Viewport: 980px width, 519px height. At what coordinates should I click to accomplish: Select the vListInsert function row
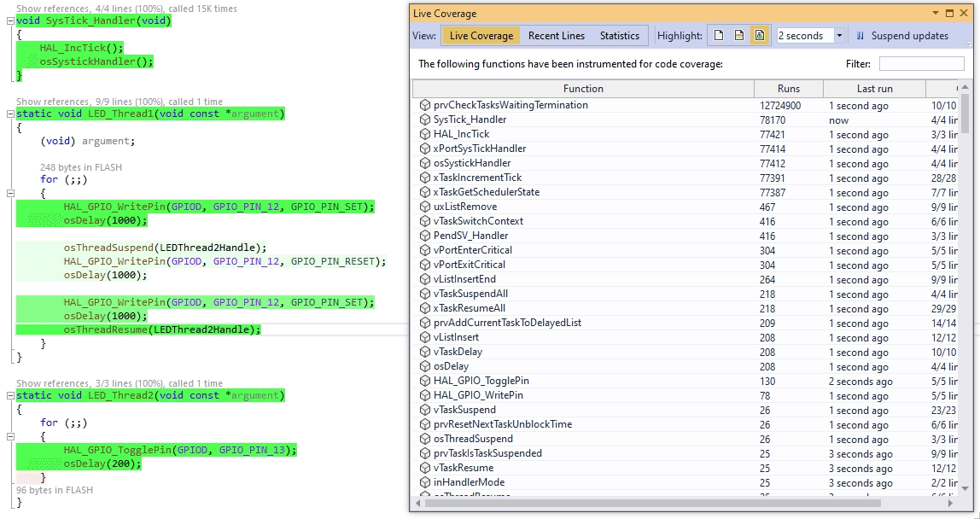(x=685, y=337)
